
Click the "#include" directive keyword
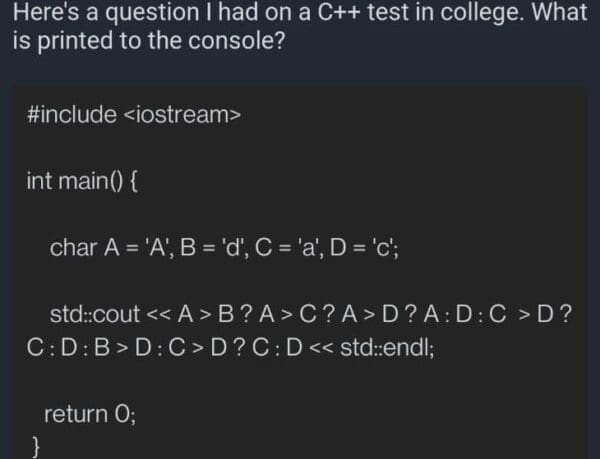point(73,115)
